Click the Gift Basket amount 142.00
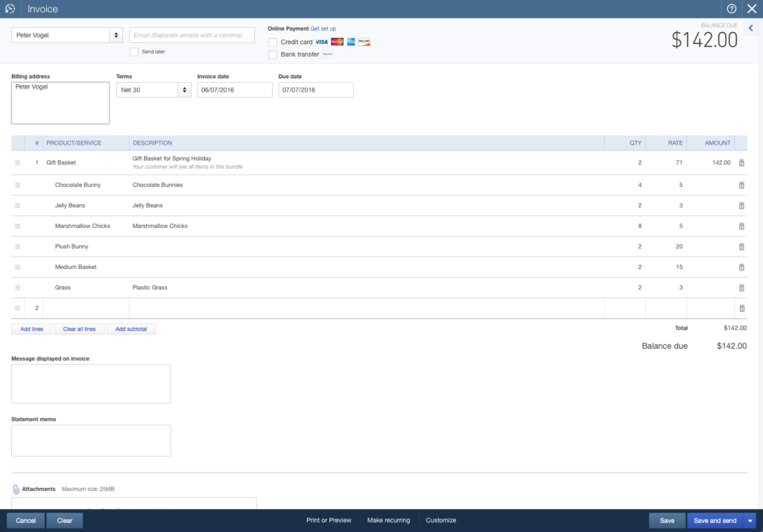Viewport: 763px width, 532px height. (721, 162)
